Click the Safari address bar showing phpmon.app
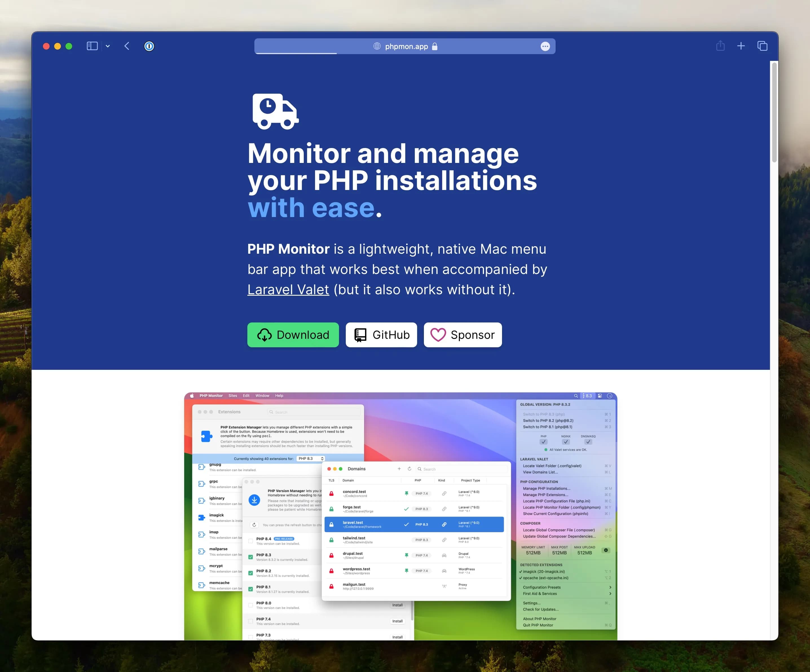The image size is (810, 672). pyautogui.click(x=405, y=46)
